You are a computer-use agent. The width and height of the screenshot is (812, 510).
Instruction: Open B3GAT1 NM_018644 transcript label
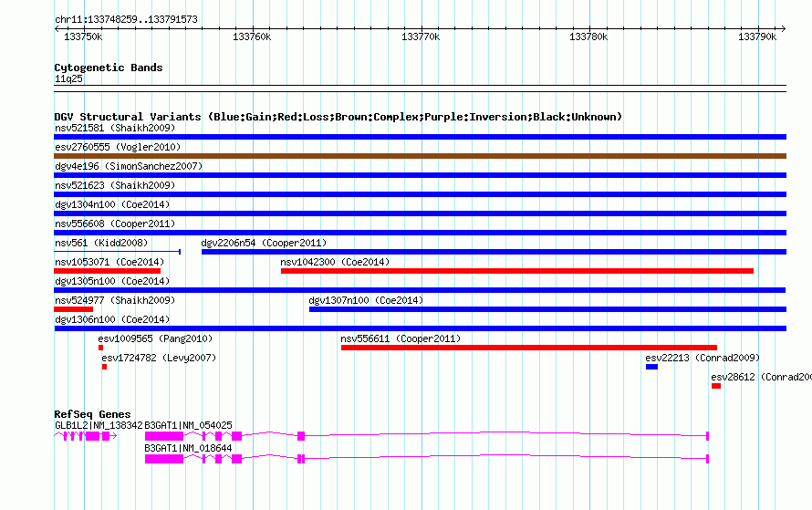(188, 448)
